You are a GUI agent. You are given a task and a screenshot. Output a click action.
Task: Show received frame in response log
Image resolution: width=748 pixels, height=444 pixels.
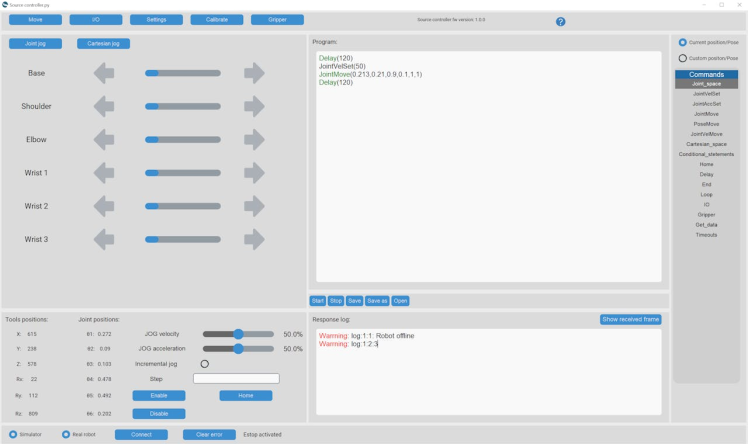631,320
